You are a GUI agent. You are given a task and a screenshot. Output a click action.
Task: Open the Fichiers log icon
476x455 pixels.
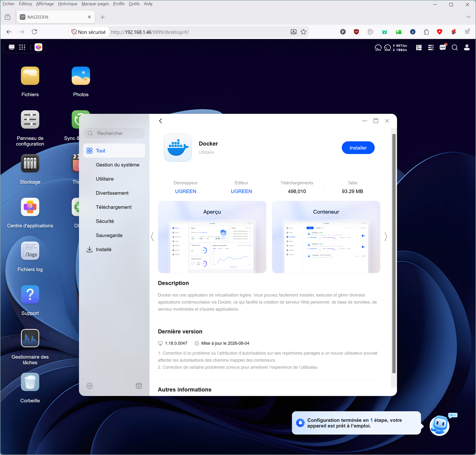click(30, 250)
